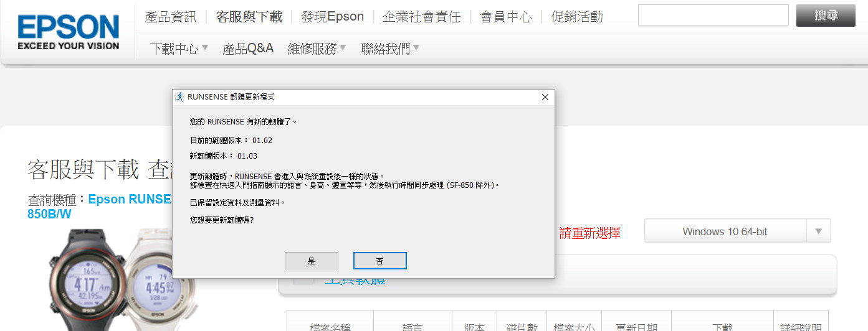
Task: Click the 下載 column header
Action: [722, 327]
